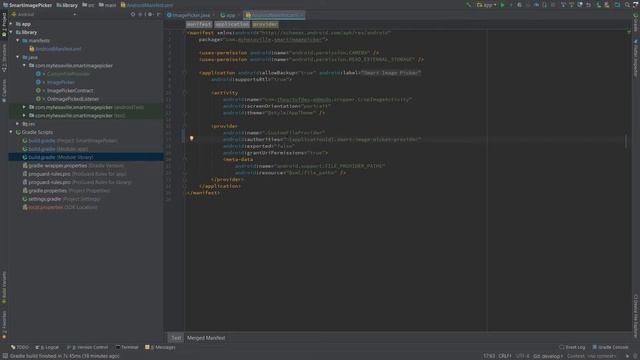Open the Version Control tool window
Image resolution: width=640 pixels, height=360 pixels.
88,347
